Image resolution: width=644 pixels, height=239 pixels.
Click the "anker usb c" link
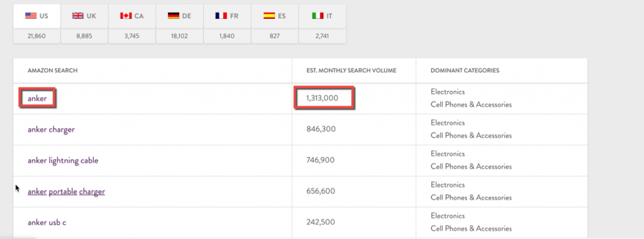coord(47,223)
